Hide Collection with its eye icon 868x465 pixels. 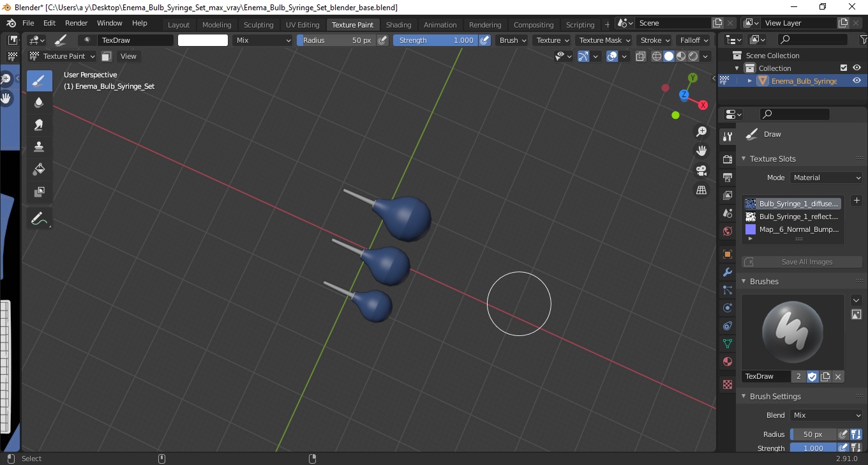tap(857, 68)
